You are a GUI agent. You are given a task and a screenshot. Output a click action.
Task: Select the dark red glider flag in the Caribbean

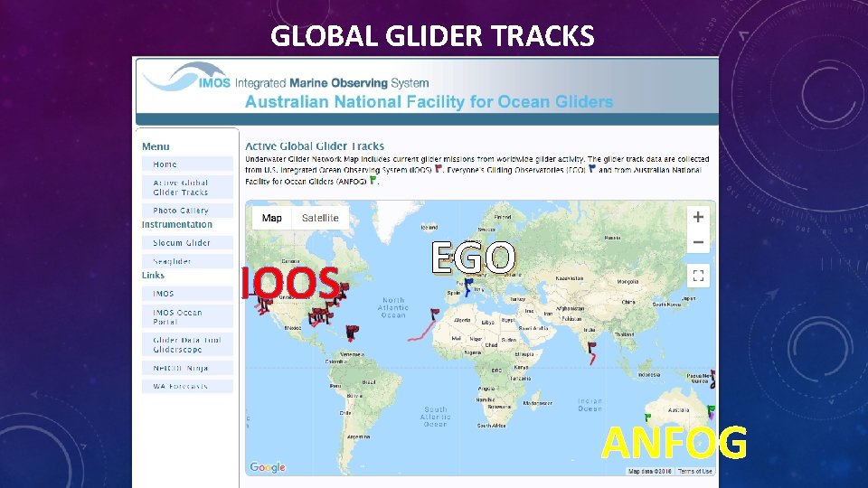(352, 332)
